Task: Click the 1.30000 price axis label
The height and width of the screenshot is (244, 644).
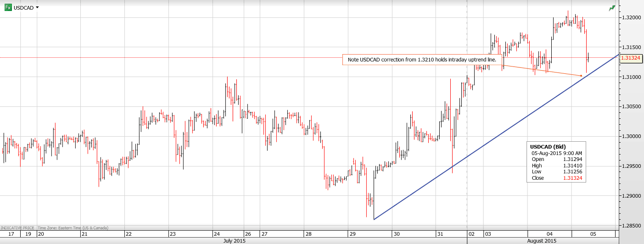Action: (x=630, y=137)
